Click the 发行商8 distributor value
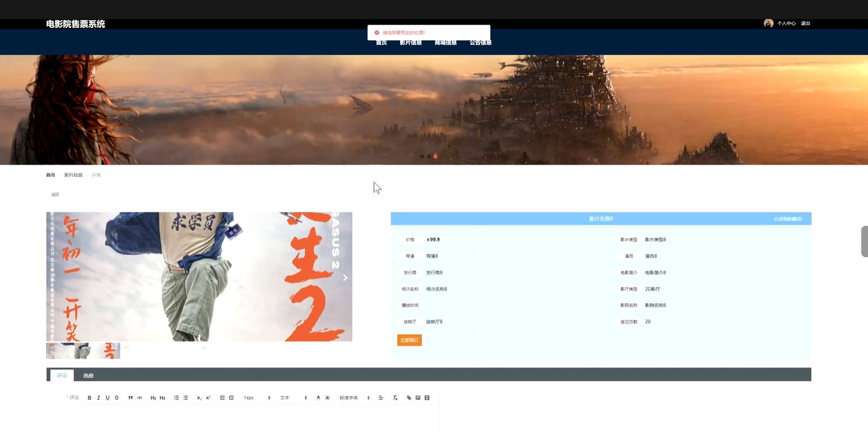Viewport: 868px width, 432px height. (x=434, y=273)
